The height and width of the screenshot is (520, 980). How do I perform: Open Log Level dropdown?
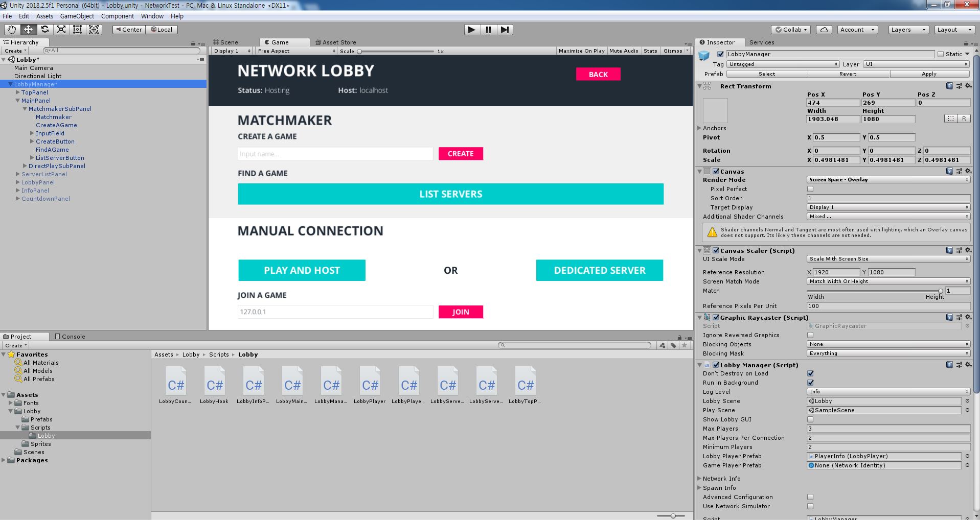click(x=888, y=392)
